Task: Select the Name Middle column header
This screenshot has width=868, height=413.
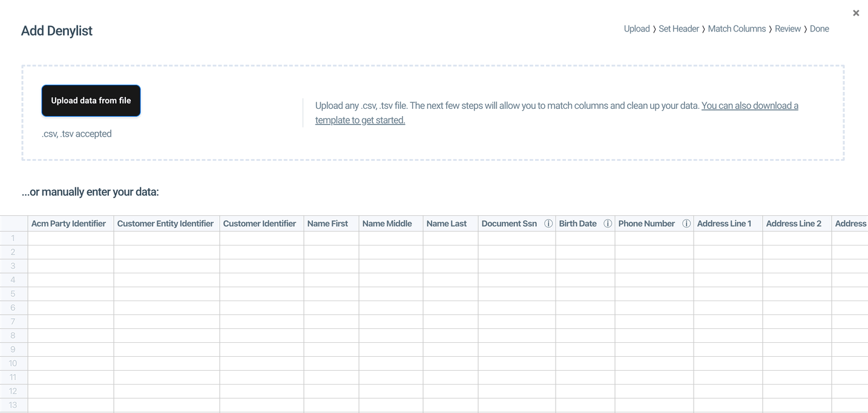Action: (391, 224)
